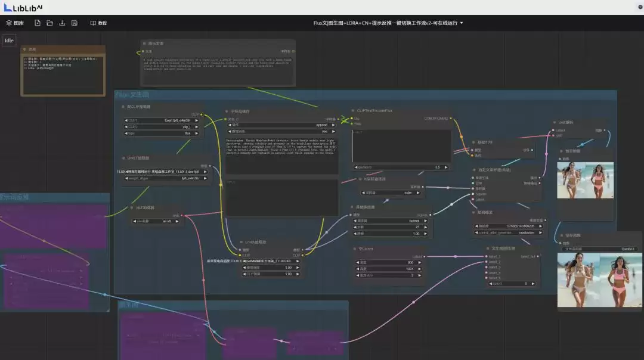Click the open folder icon in toolbar
This screenshot has width=644, height=360.
(49, 23)
